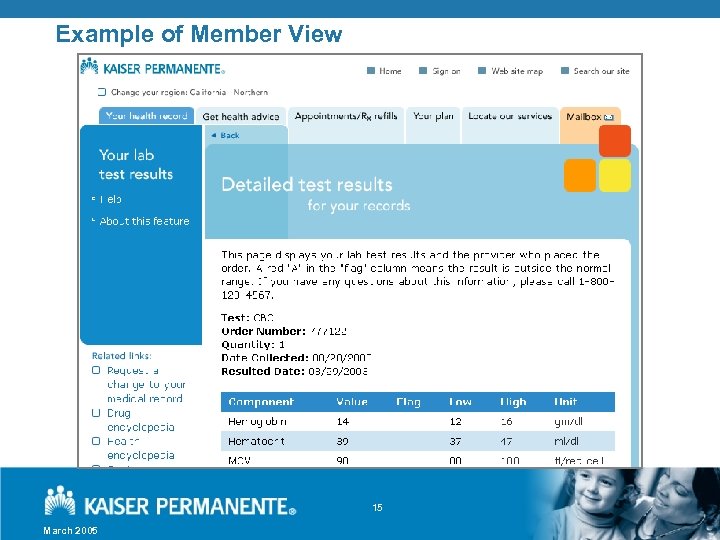Select the Your health record tab
This screenshot has width=720, height=540.
[147, 116]
